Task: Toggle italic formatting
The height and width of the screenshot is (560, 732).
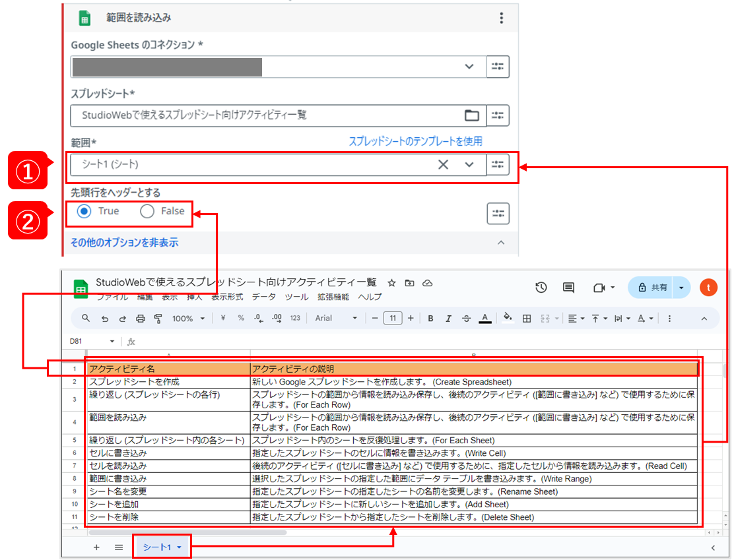Action: (448, 319)
